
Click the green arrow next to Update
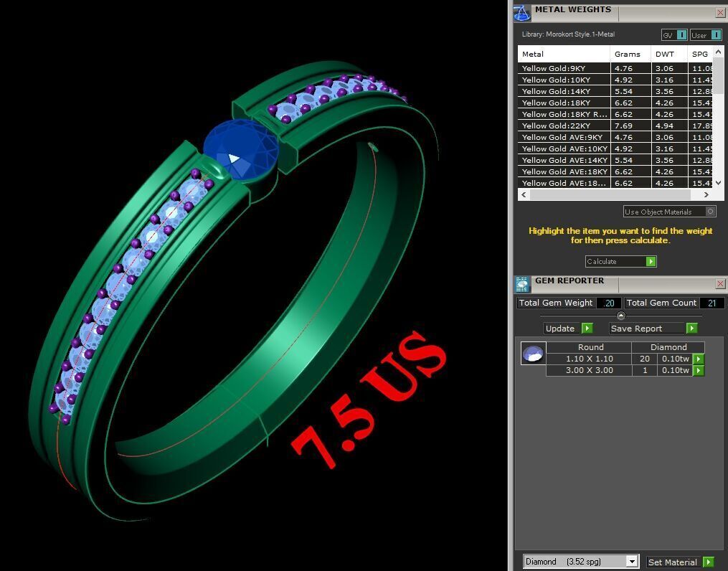(587, 329)
